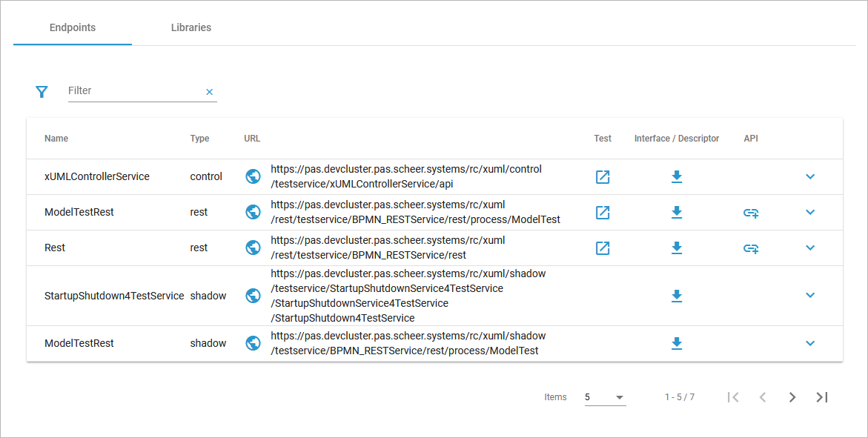This screenshot has width=868, height=438.
Task: Open Test link for xUMLControllerService
Action: 603,177
